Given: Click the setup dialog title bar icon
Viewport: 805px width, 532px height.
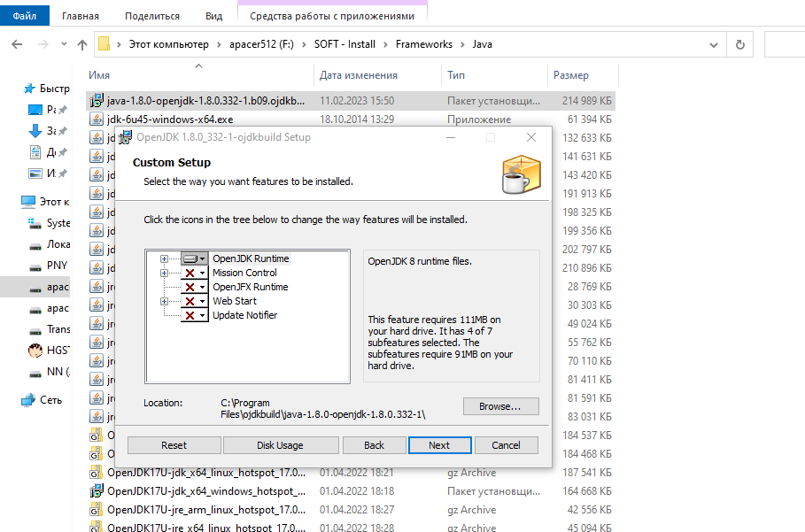Looking at the screenshot, I should click(x=125, y=137).
